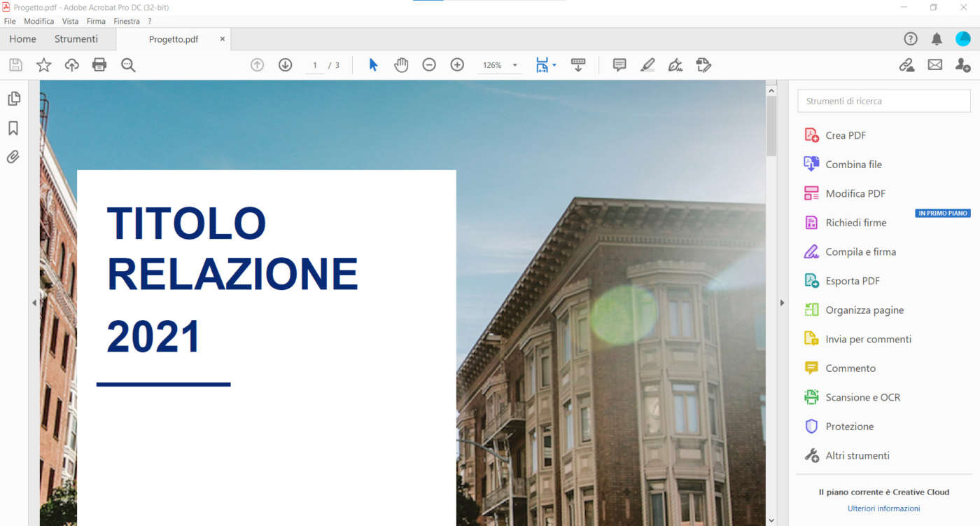Open the attachments paperclip panel

[13, 157]
